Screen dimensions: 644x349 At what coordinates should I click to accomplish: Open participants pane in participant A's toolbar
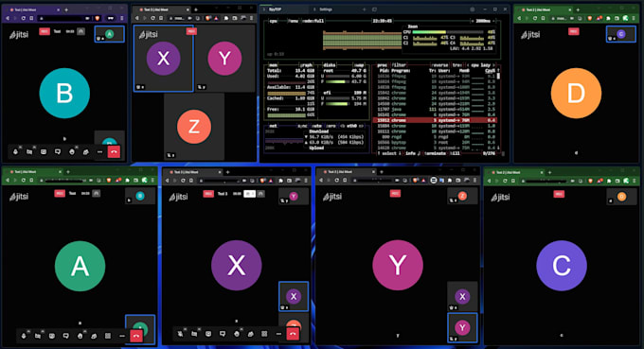click(94, 336)
